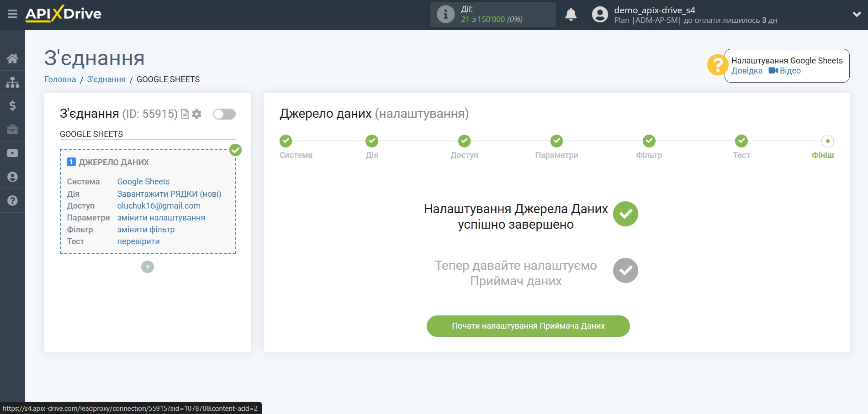868x414 pixels.
Task: Toggle the connection enable switch
Action: point(224,114)
